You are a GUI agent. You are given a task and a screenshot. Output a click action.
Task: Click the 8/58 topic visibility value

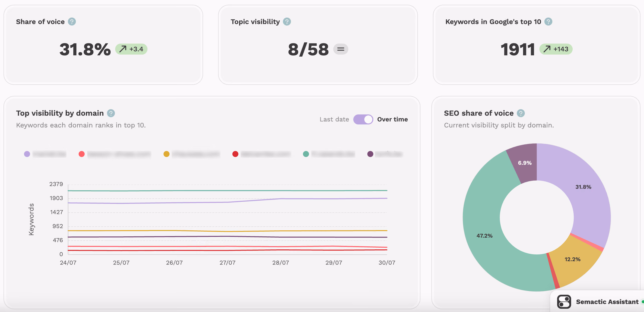pos(308,49)
